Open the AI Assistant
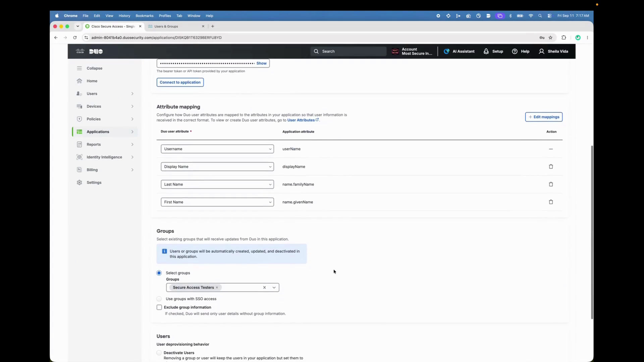Image resolution: width=644 pixels, height=362 pixels. click(459, 51)
